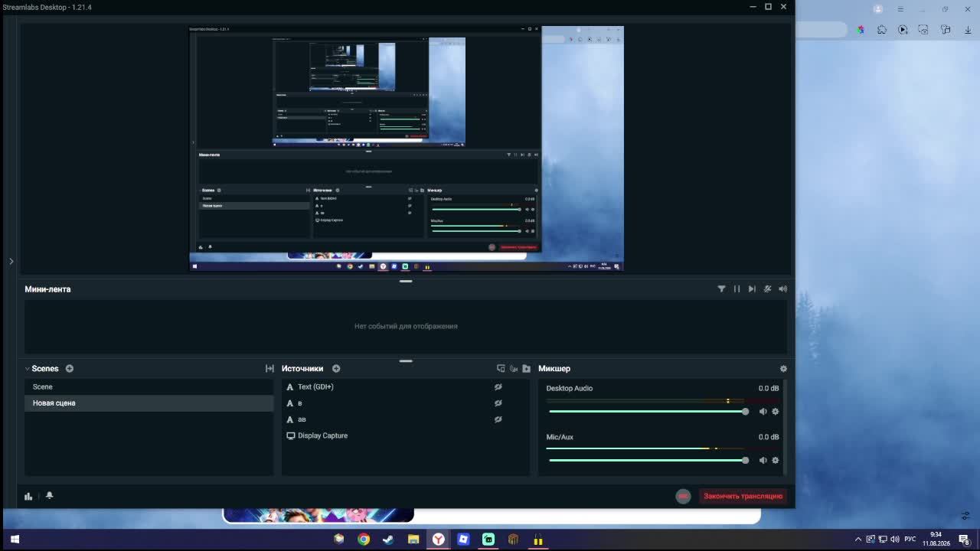
Task: Show the hidden 'ав' text source
Action: click(x=498, y=419)
